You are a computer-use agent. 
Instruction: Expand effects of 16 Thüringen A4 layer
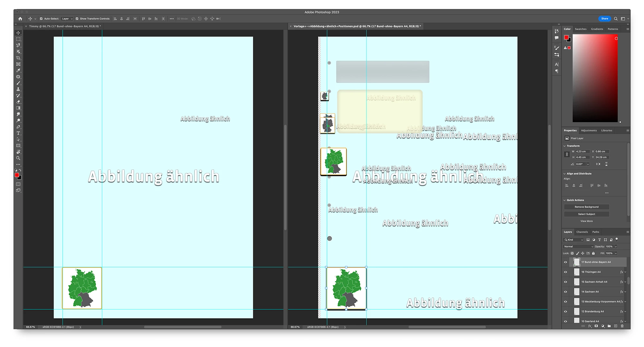625,272
